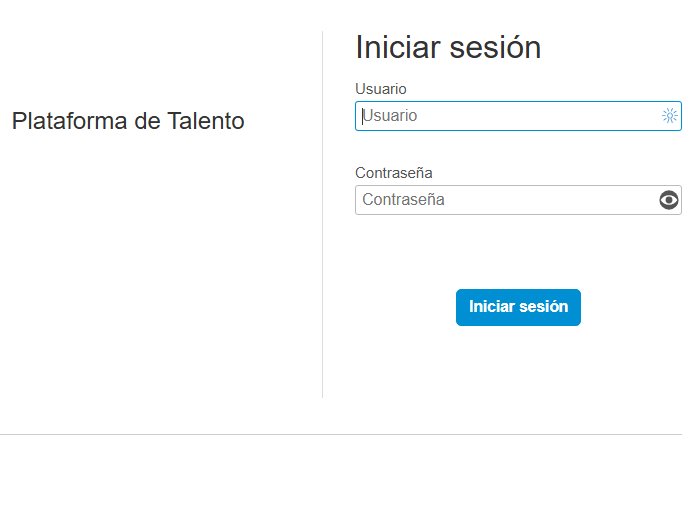The image size is (695, 507).
Task: Click the text cursor in Usuario field
Action: 363,116
